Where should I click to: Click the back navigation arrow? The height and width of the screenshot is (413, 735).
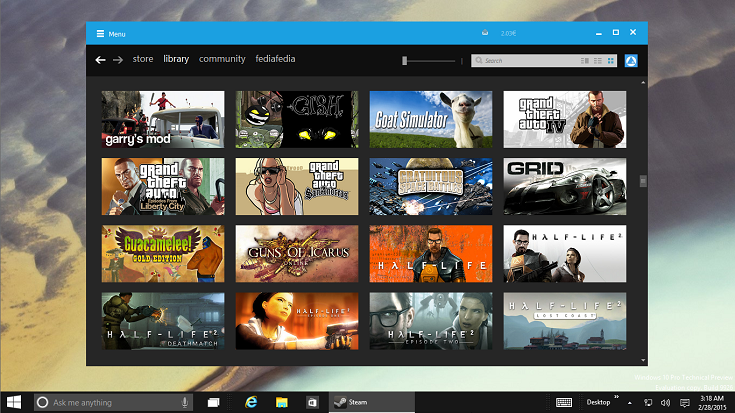[x=100, y=60]
